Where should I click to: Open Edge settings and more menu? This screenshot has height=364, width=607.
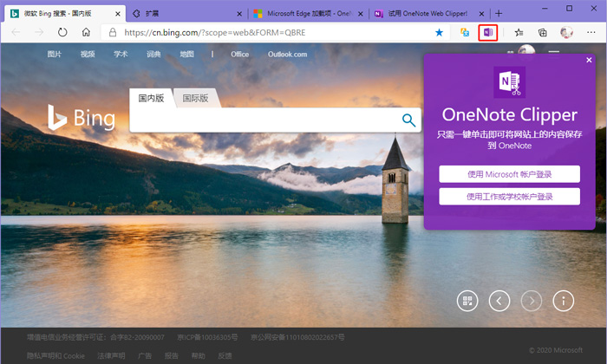[x=591, y=32]
